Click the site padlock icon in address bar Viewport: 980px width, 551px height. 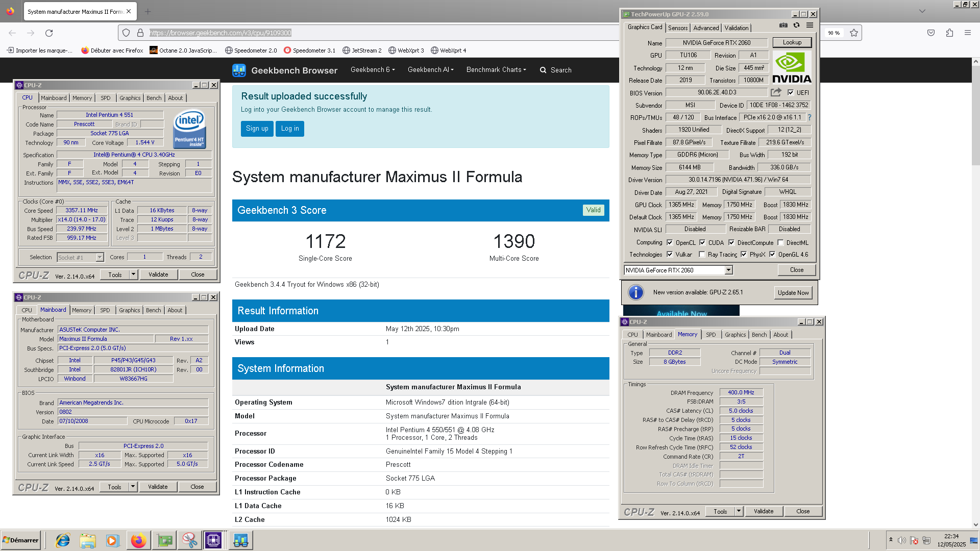pos(140,33)
